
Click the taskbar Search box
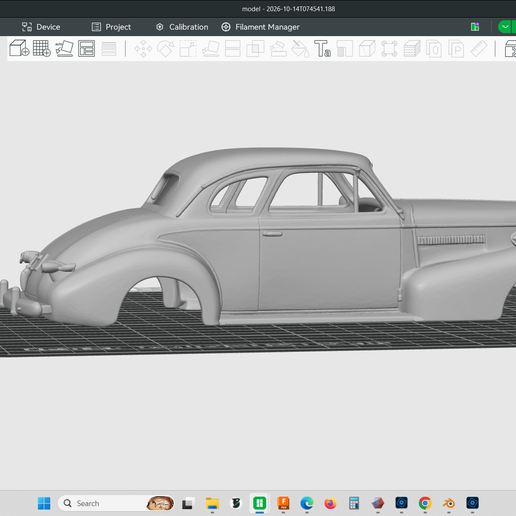point(116,503)
